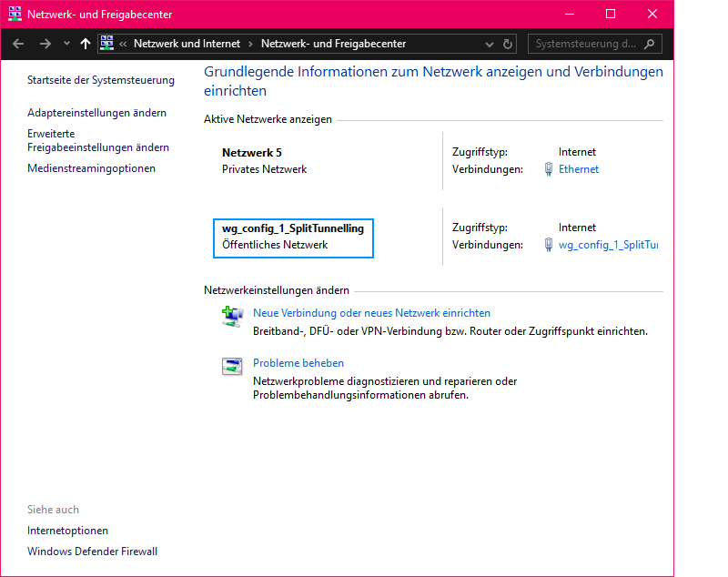Click the address bar control panel icon
The image size is (728, 577).
[107, 43]
